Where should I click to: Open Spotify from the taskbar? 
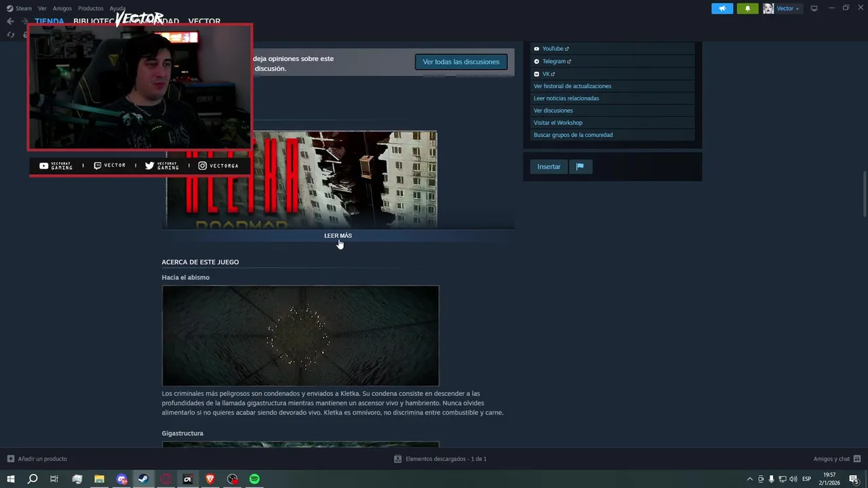coord(254,479)
